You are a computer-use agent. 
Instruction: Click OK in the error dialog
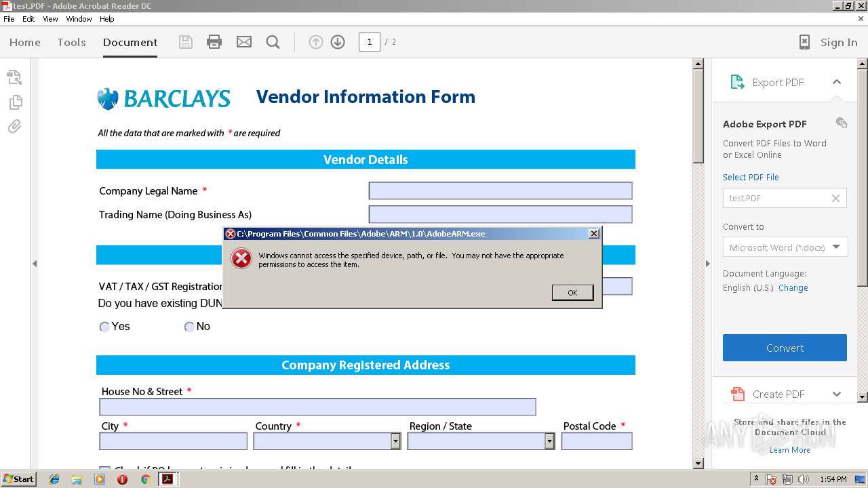tap(572, 292)
